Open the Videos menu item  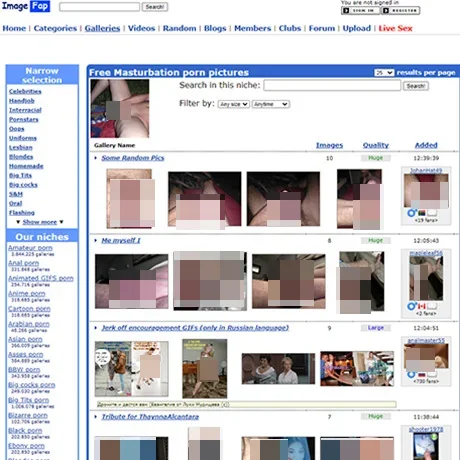(x=142, y=28)
